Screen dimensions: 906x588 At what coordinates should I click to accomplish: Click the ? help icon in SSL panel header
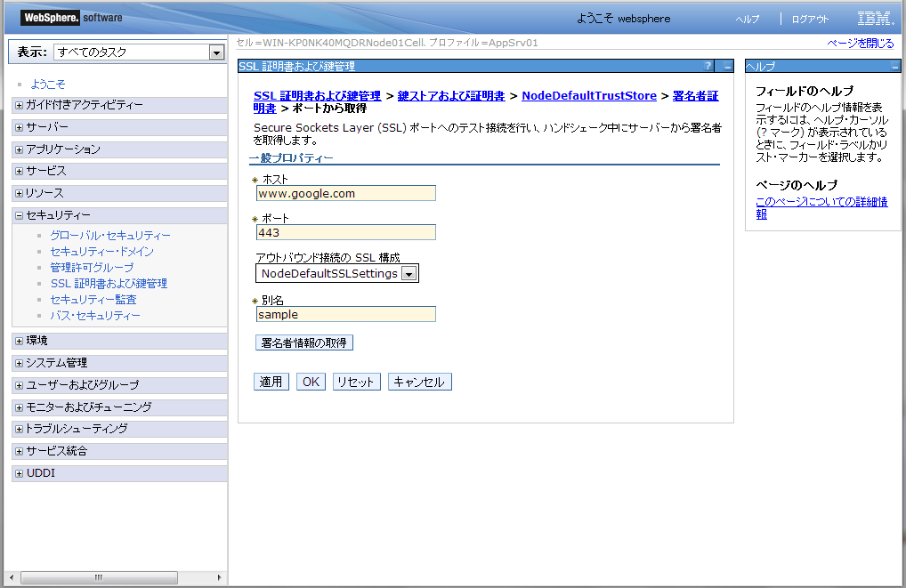coord(708,66)
